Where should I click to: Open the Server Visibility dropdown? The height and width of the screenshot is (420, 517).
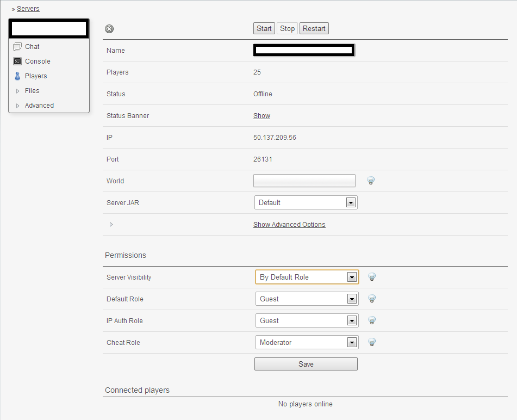307,277
